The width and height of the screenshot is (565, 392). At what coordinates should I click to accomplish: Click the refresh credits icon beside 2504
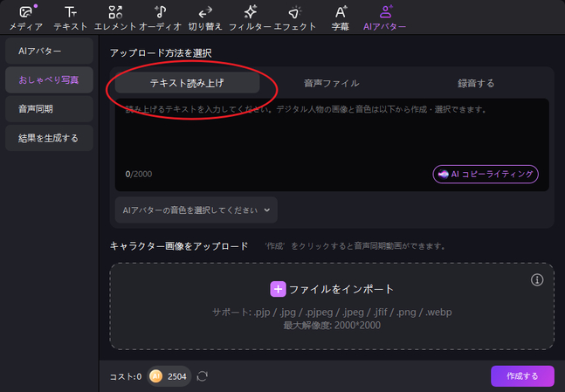(x=203, y=376)
